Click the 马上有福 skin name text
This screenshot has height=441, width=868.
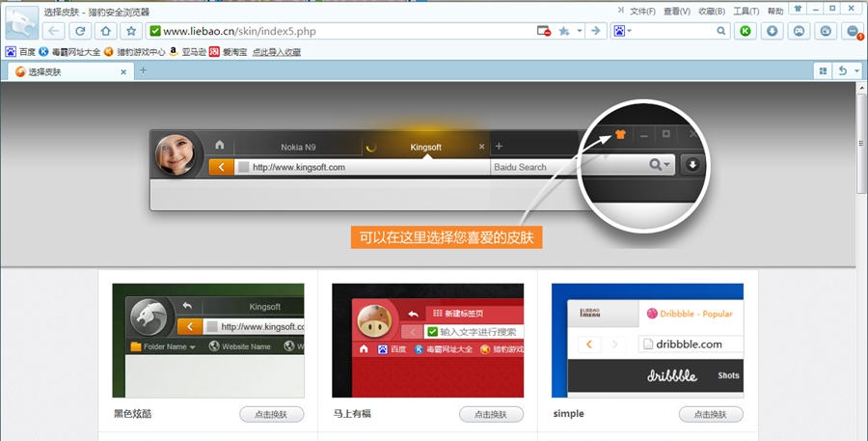[352, 413]
